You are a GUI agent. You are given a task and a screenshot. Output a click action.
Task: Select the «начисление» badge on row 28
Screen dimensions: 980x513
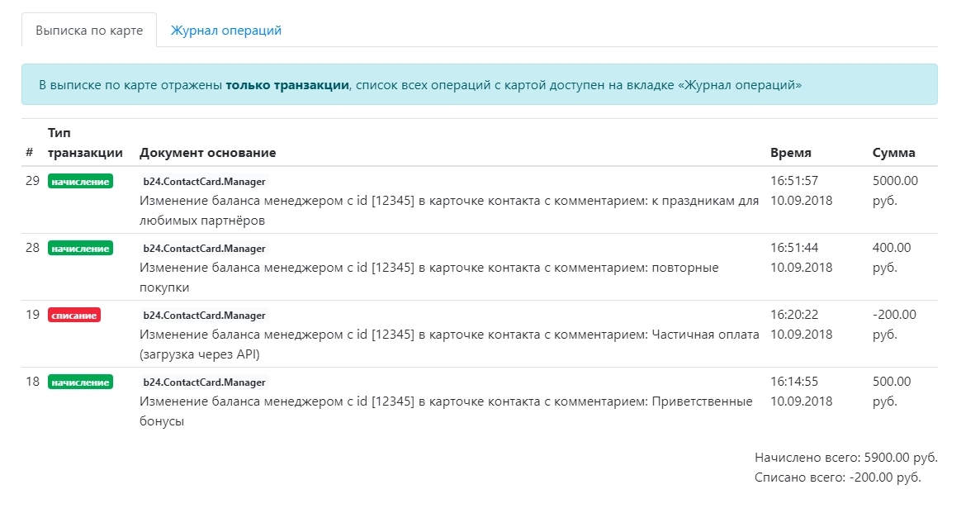80,248
